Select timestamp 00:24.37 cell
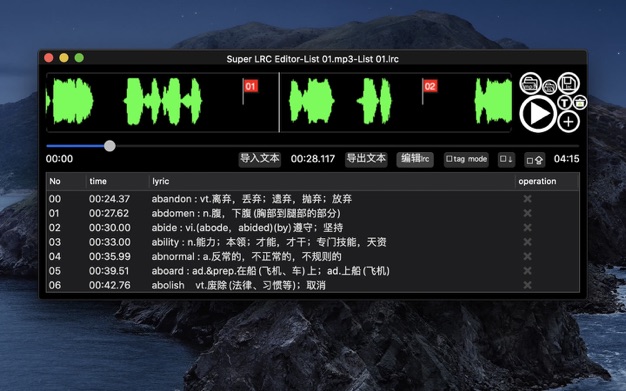626x391 pixels. (x=109, y=198)
